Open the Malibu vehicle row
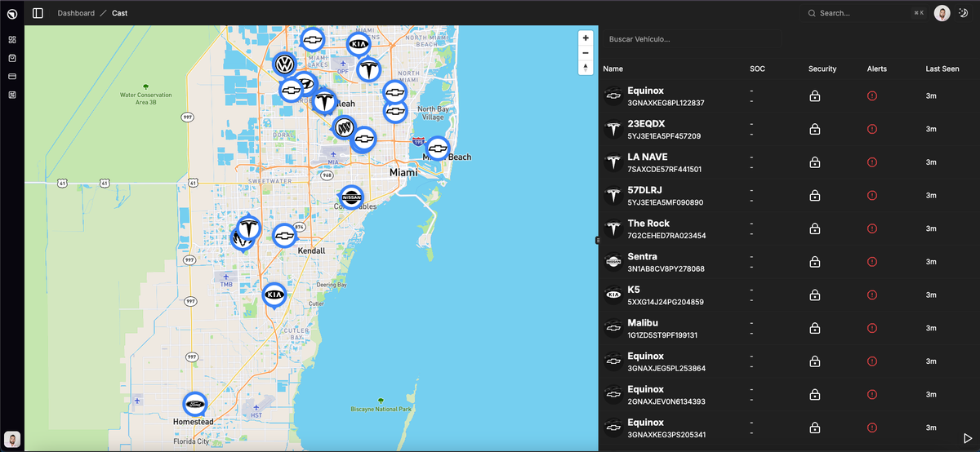The height and width of the screenshot is (452, 980). (x=789, y=329)
